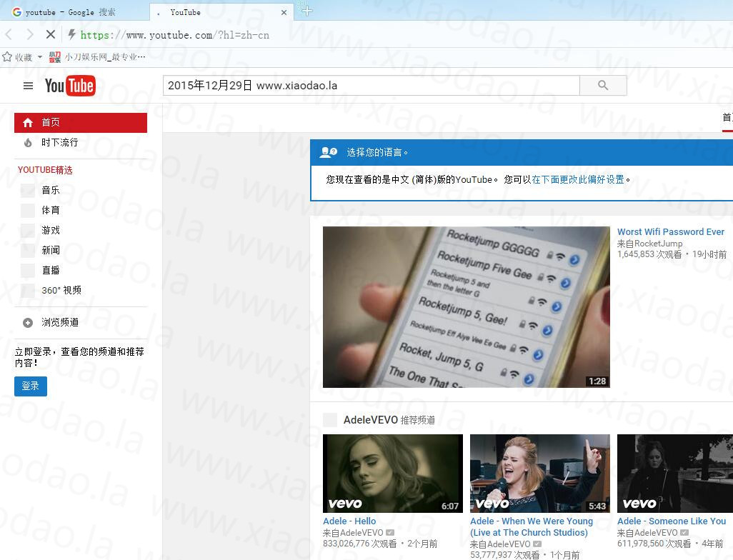Click the magnifier search button

coord(603,86)
